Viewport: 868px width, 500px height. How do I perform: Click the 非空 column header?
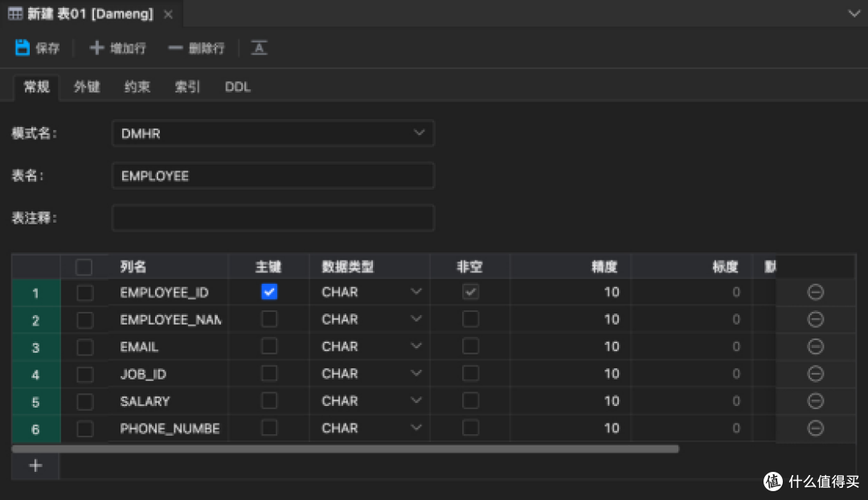[469, 267]
